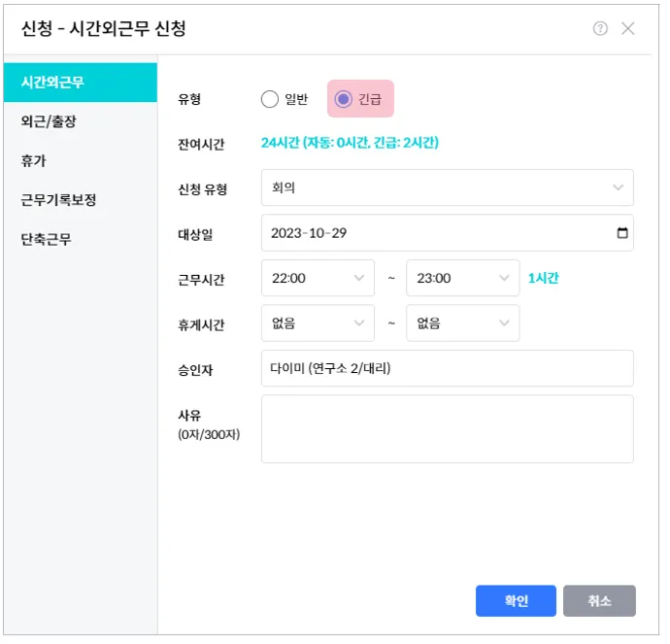The width and height of the screenshot is (670, 644).
Task: Expand the break end time dropdown
Action: click(462, 323)
